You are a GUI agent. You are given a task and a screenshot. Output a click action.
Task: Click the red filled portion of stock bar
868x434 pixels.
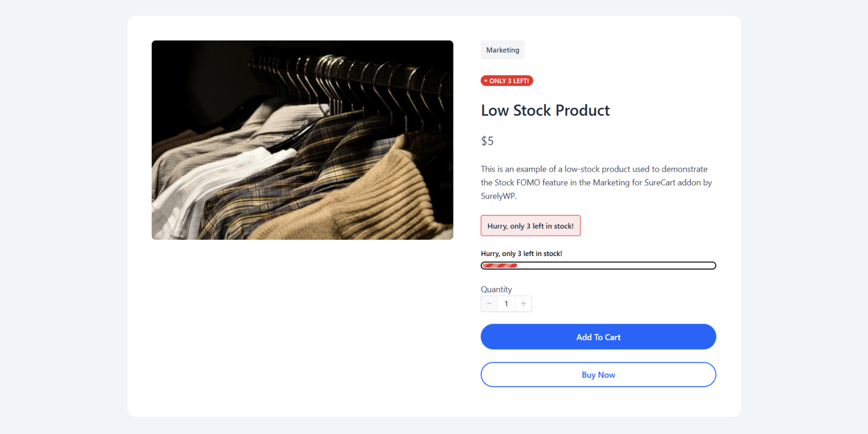tap(499, 265)
